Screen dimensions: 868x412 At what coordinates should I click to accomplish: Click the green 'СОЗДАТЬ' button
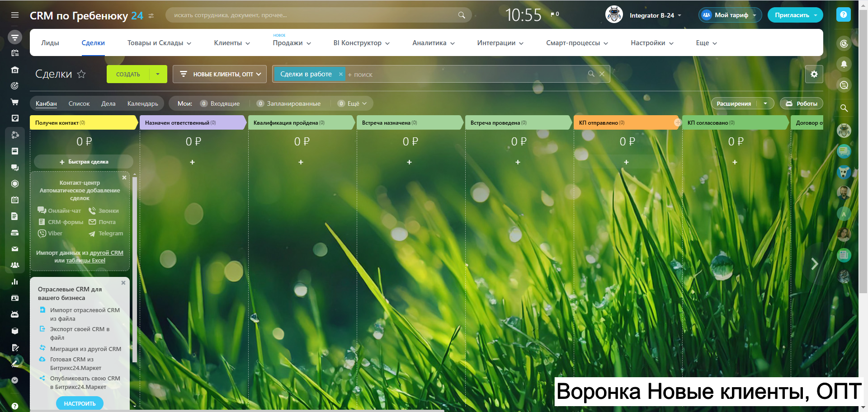point(128,74)
